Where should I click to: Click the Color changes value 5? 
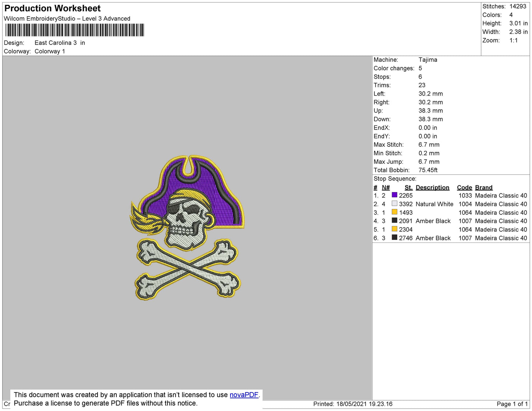click(x=420, y=68)
